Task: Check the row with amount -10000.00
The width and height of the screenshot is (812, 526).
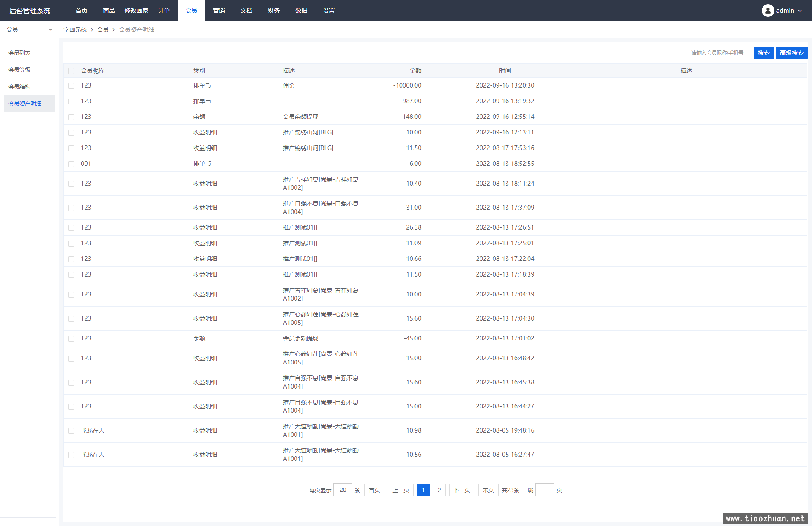Action: [x=71, y=86]
